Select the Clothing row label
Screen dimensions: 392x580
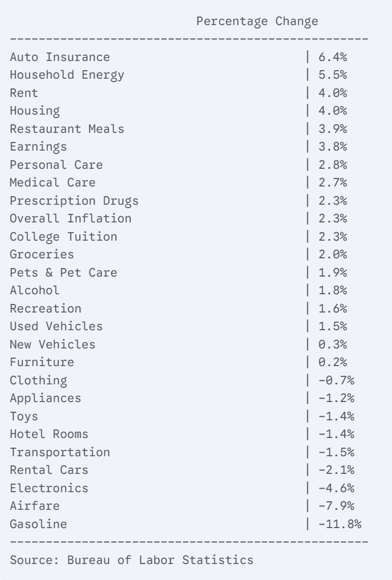coord(38,380)
